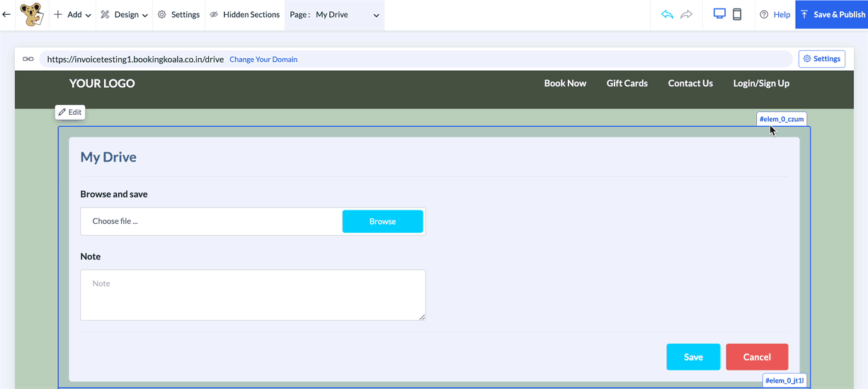Image resolution: width=868 pixels, height=389 pixels.
Task: Expand the Page: My Drive selector
Action: coord(334,15)
